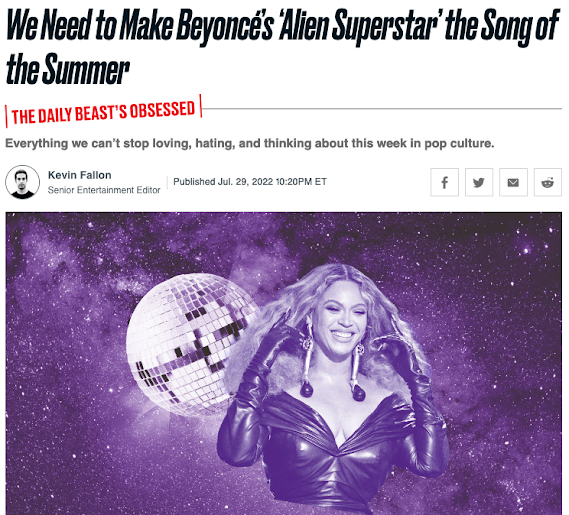
Task: Click the long dangling earrings in the image
Action: pos(307,359)
